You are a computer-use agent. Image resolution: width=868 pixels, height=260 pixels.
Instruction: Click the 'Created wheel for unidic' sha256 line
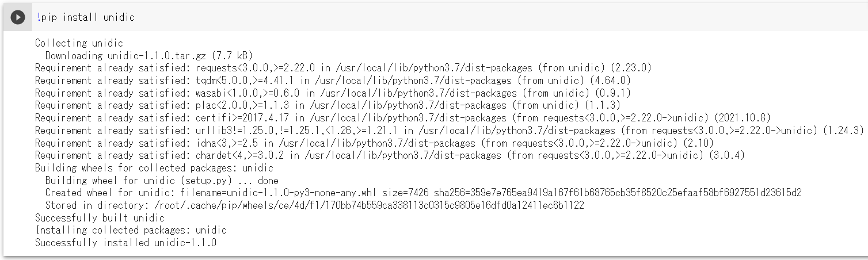[x=423, y=193]
